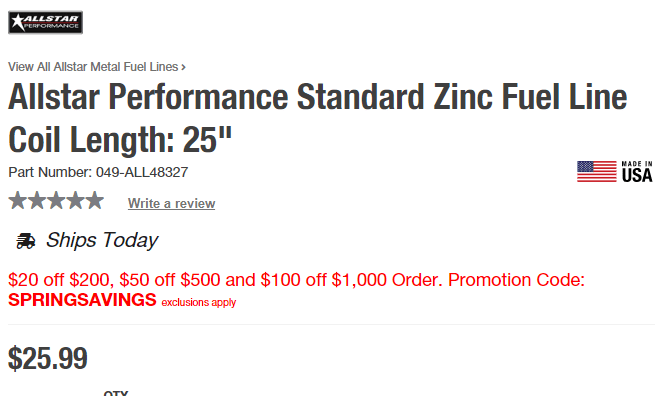
Task: Click the shipping truck icon
Action: 25,241
